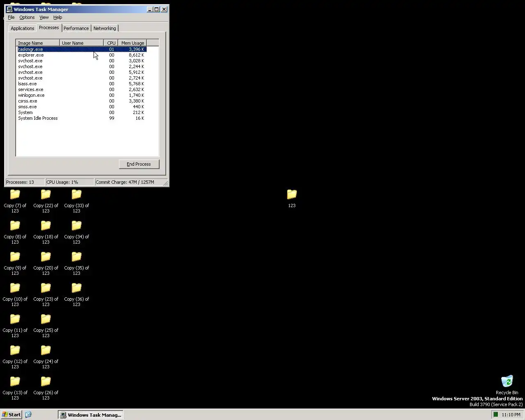Open the Help menu
The width and height of the screenshot is (525, 420).
tap(58, 17)
